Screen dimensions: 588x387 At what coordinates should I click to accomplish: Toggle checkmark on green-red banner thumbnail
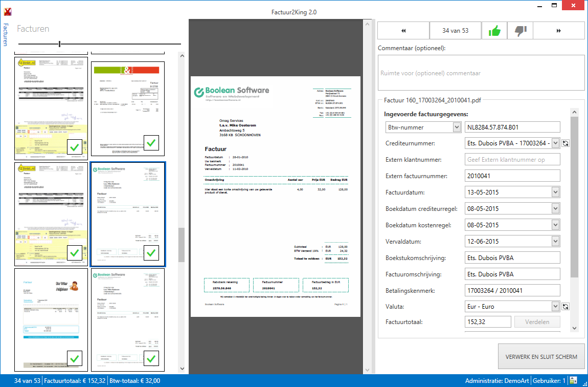click(151, 143)
